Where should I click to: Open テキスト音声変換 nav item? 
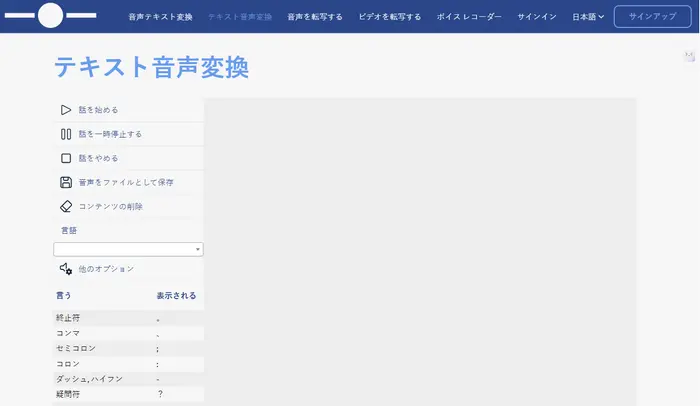pyautogui.click(x=240, y=17)
